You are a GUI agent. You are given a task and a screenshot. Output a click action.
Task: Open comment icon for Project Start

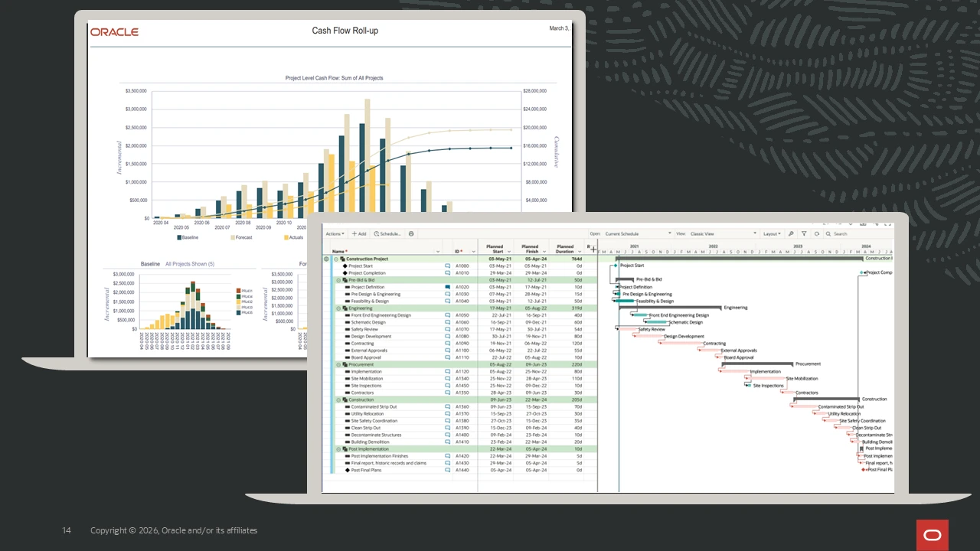point(448,266)
